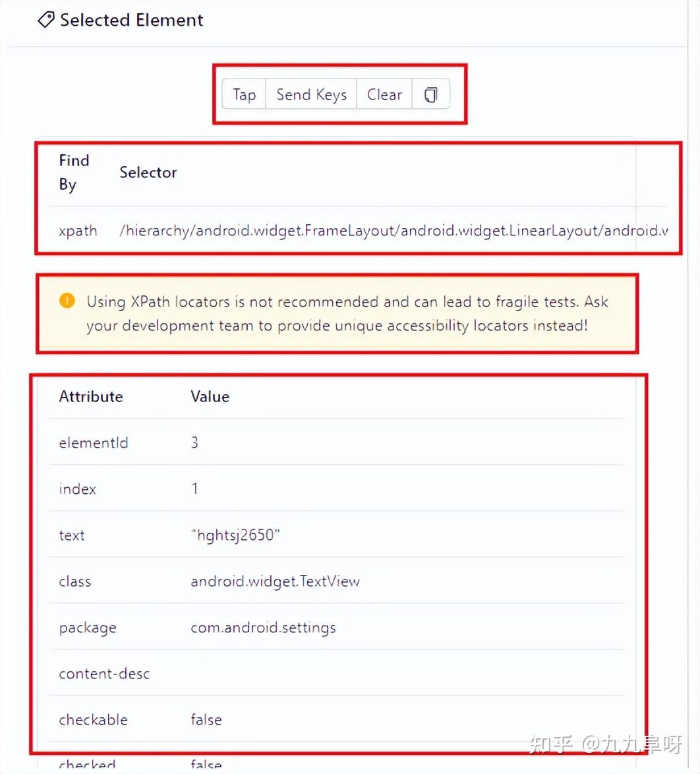Screen dimensions: 700x774
Task: Click the yellow warning exclamation icon
Action: pyautogui.click(x=67, y=301)
